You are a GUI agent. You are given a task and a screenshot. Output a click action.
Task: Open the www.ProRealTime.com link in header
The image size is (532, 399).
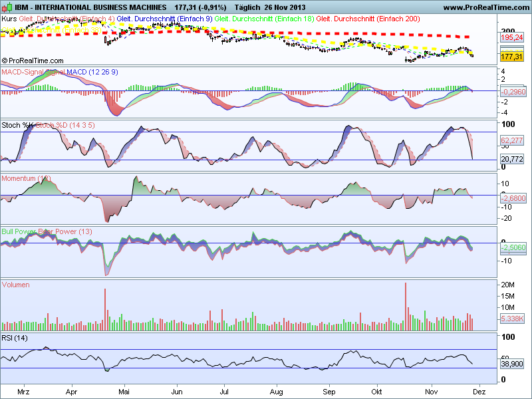[486, 7]
